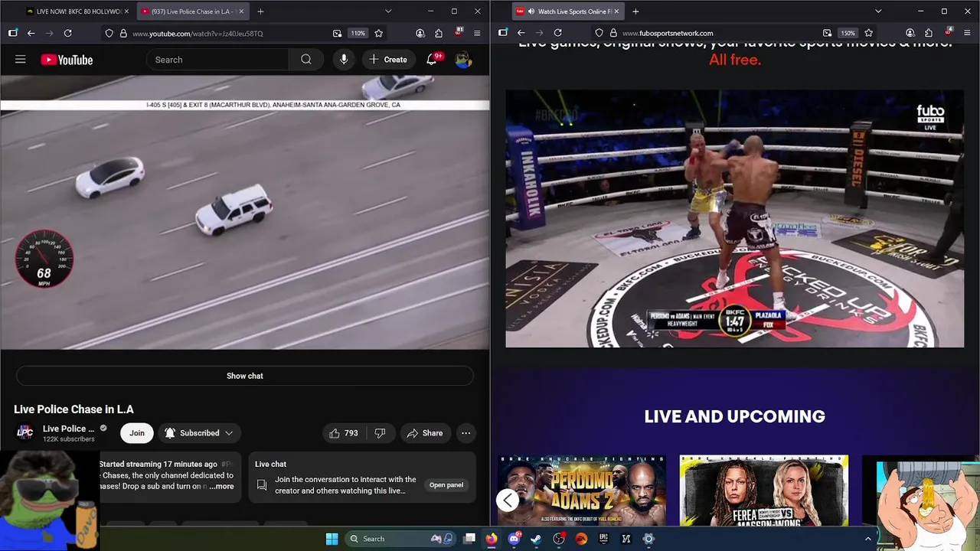Open a new tab in the Fubo window

(x=635, y=11)
